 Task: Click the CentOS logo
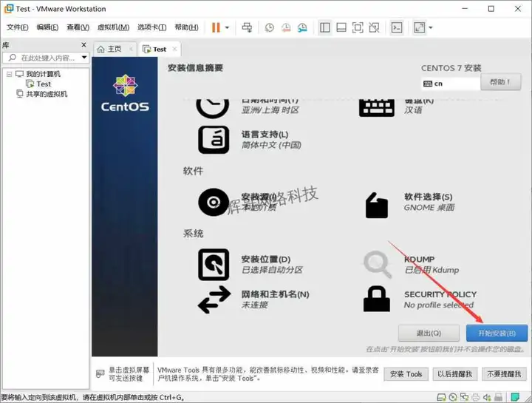125,92
